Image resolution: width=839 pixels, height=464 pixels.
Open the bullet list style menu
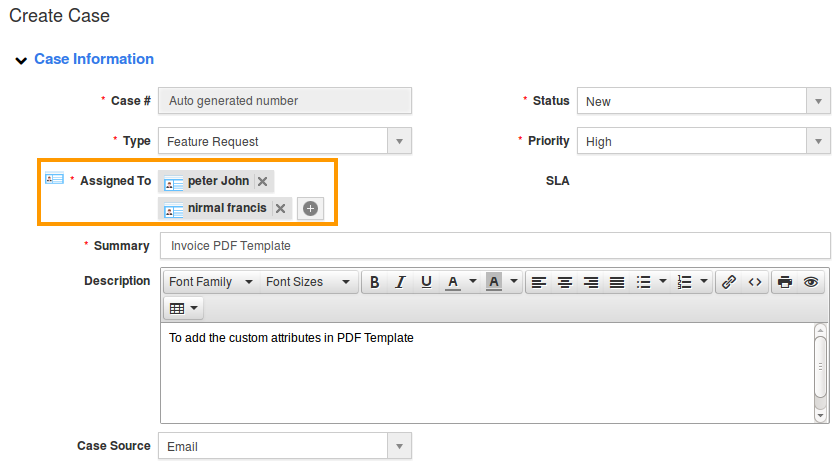663,282
